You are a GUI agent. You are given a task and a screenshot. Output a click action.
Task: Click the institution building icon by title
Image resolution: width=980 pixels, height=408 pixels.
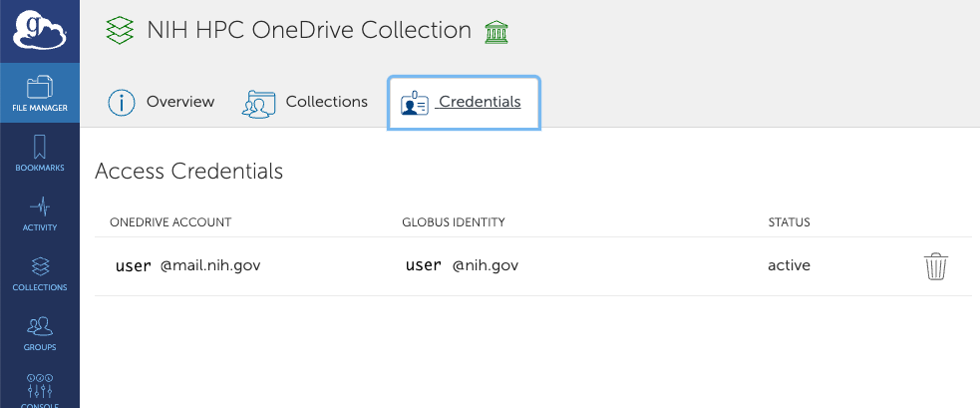tap(495, 32)
